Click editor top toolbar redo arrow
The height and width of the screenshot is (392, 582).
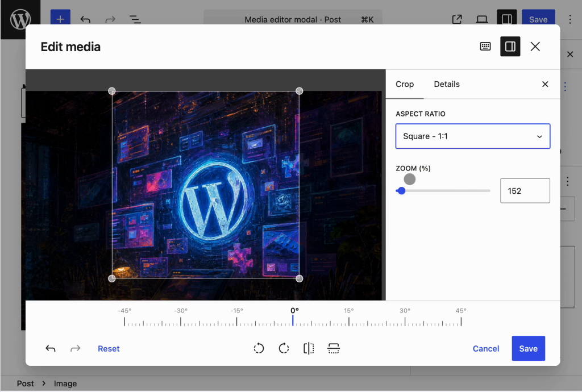[110, 19]
